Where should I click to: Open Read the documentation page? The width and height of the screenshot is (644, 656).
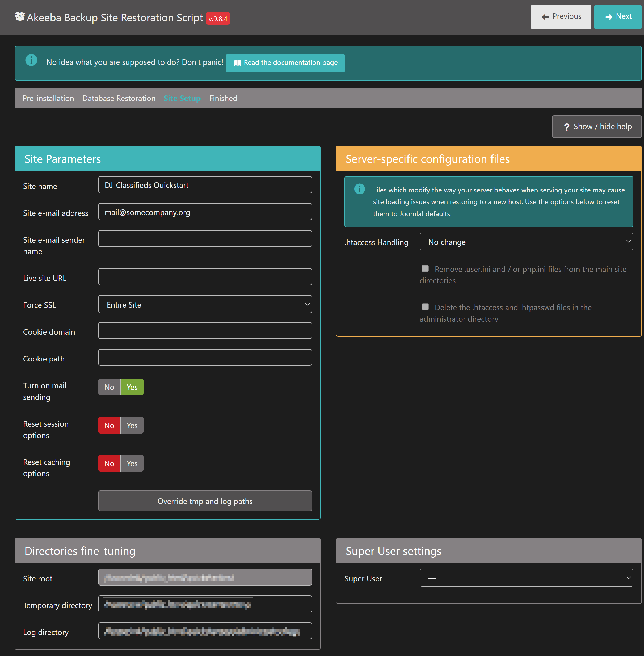coord(285,63)
